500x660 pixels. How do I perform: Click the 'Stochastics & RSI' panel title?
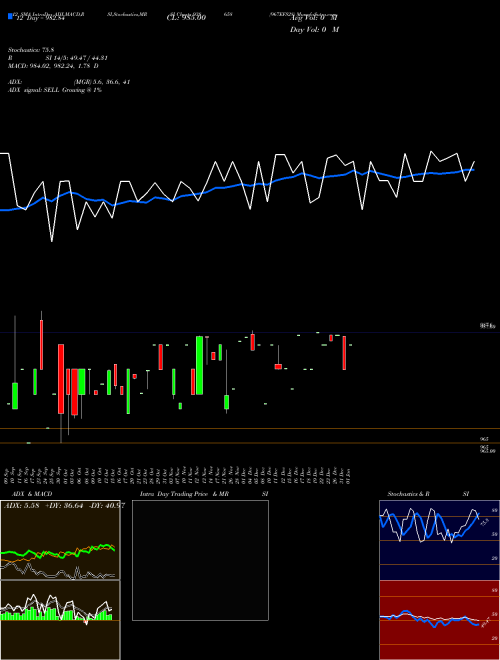point(428,494)
